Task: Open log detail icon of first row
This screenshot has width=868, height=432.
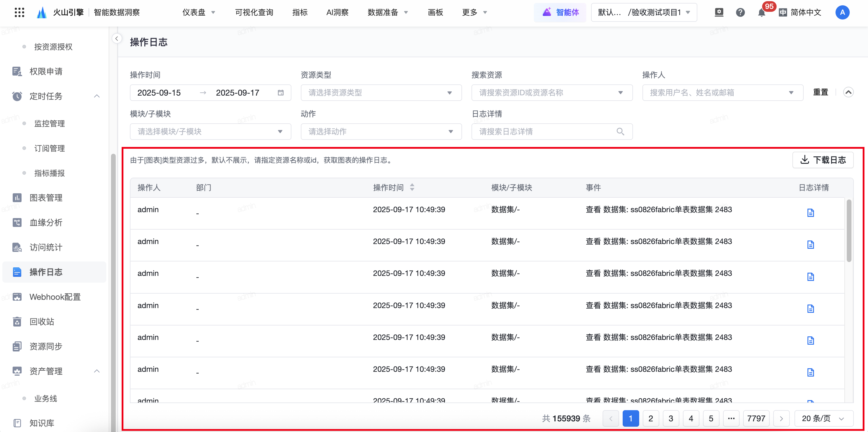Action: click(x=810, y=212)
